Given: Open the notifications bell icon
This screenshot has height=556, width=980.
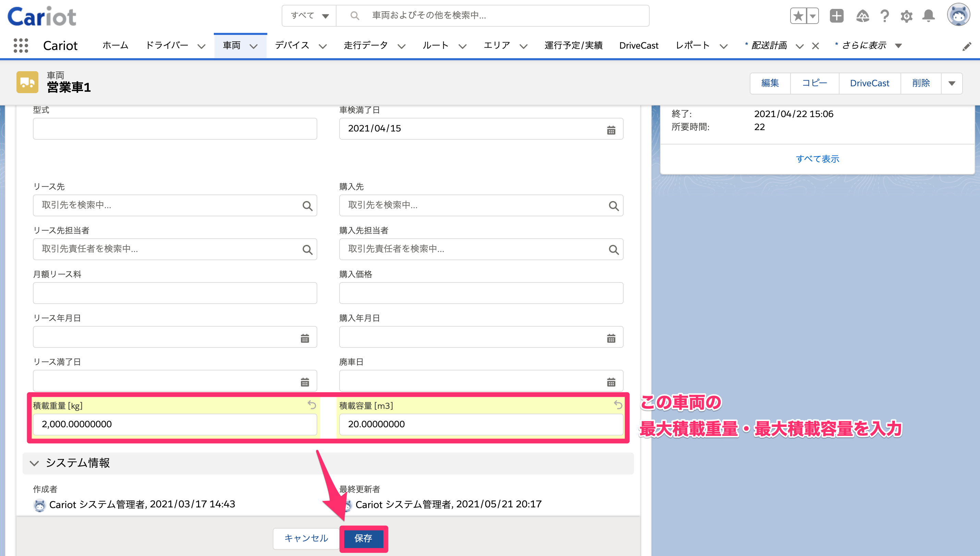Looking at the screenshot, I should [928, 16].
